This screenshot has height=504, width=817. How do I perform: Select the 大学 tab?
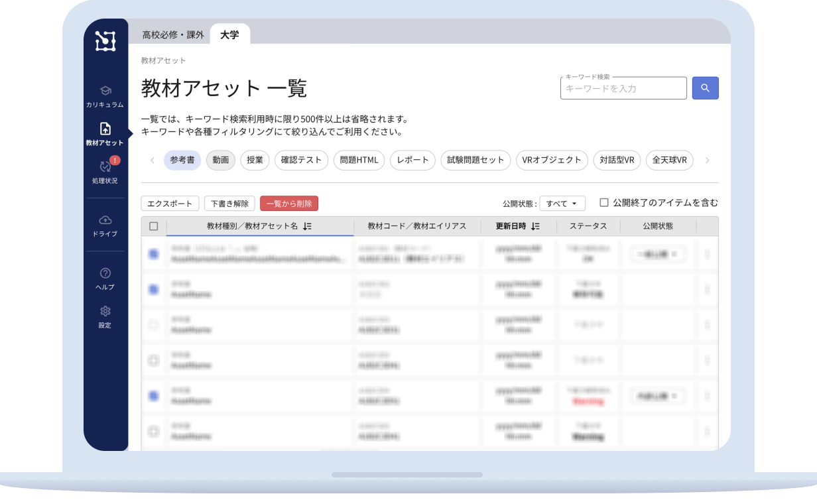pos(230,34)
